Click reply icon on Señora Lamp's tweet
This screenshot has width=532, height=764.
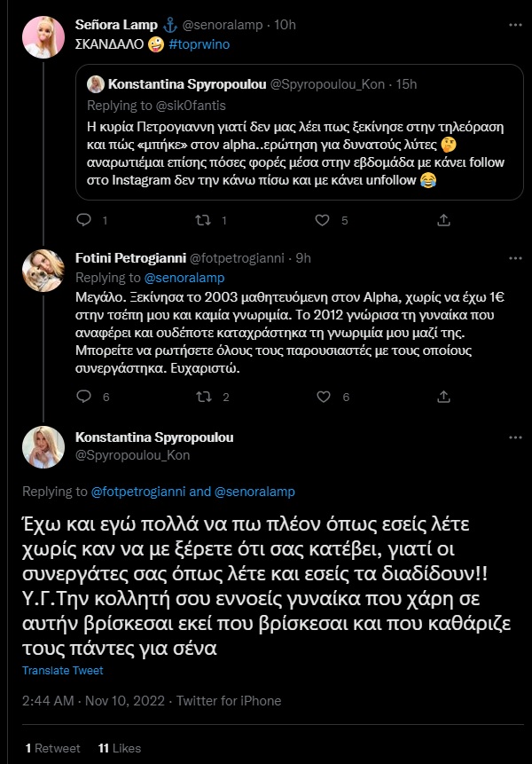point(85,220)
